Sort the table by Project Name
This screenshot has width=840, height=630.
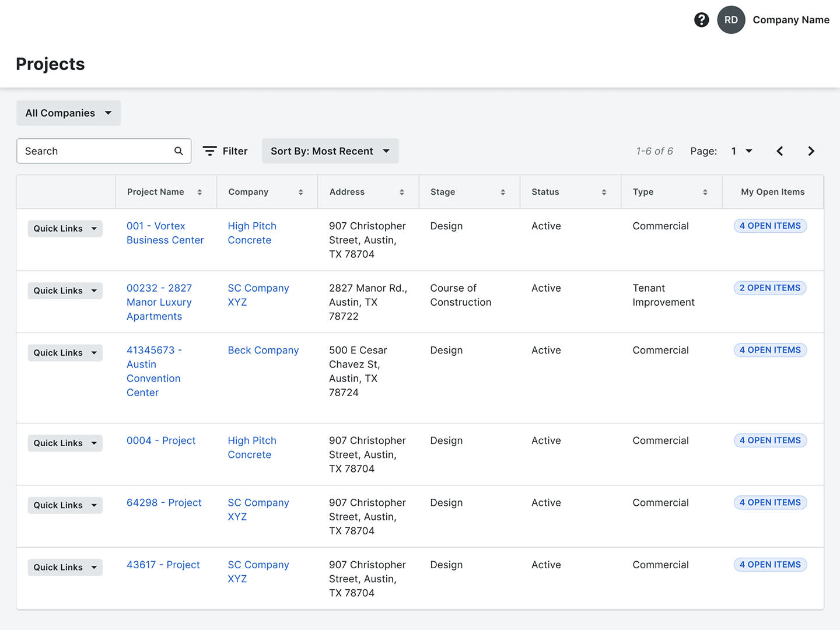pyautogui.click(x=199, y=191)
